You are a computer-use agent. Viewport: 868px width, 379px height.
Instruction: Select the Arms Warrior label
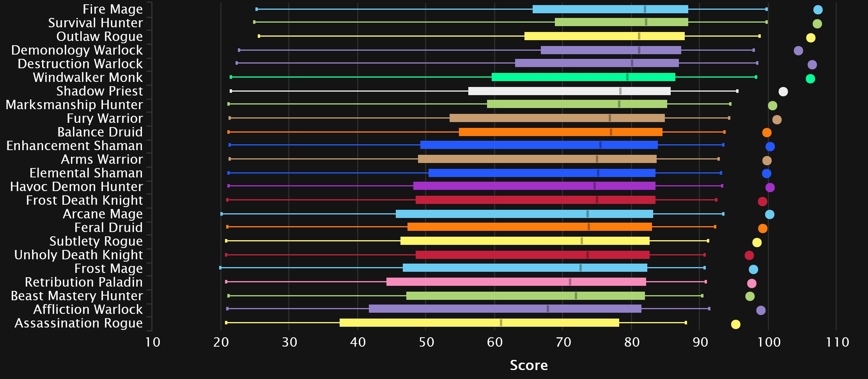coord(102,159)
